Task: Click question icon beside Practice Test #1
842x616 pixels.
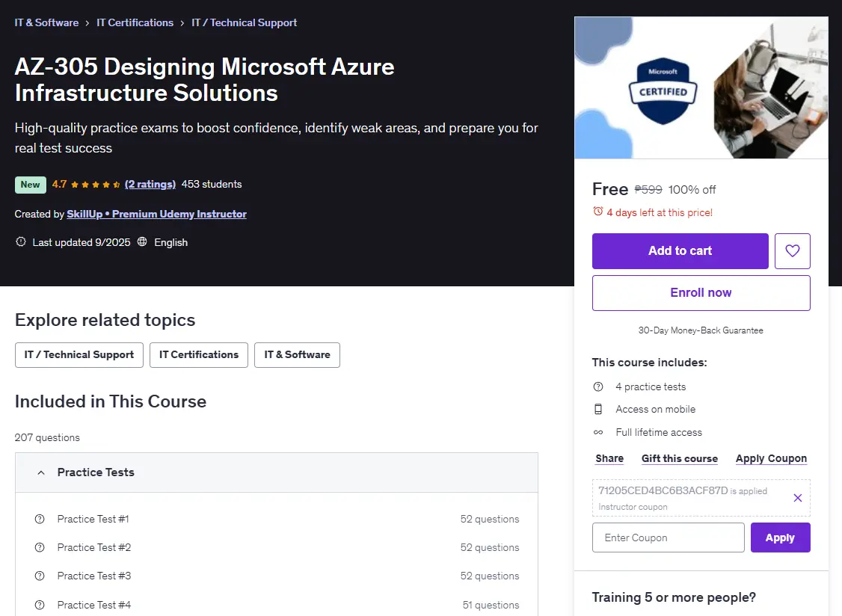Action: point(40,519)
